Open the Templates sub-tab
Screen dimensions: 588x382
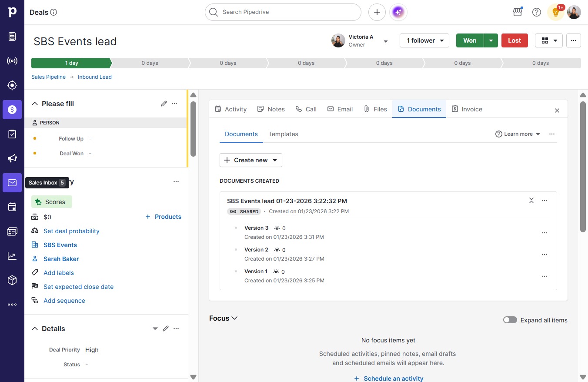(283, 134)
